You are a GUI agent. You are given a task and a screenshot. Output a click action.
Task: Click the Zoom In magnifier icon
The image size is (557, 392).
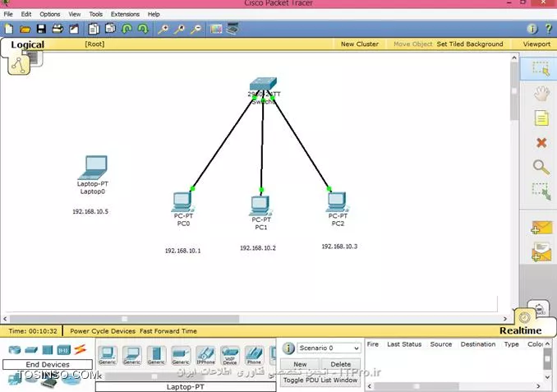click(x=163, y=29)
